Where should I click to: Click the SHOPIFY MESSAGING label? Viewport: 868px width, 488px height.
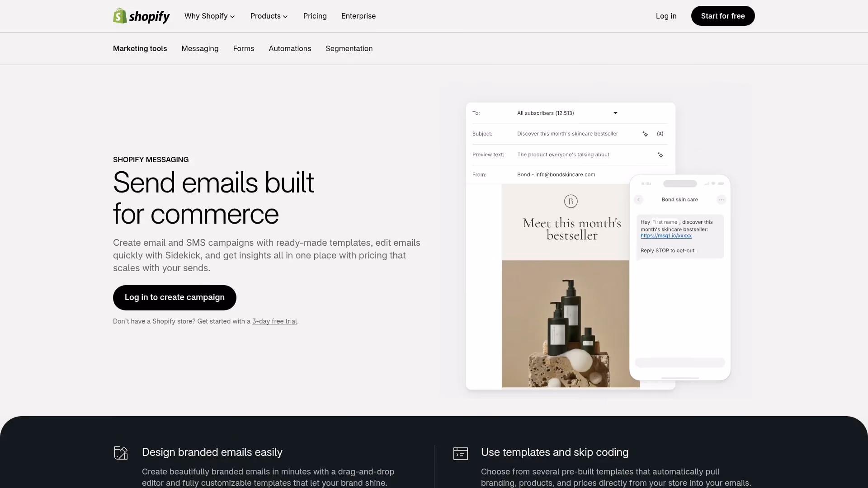pos(151,160)
